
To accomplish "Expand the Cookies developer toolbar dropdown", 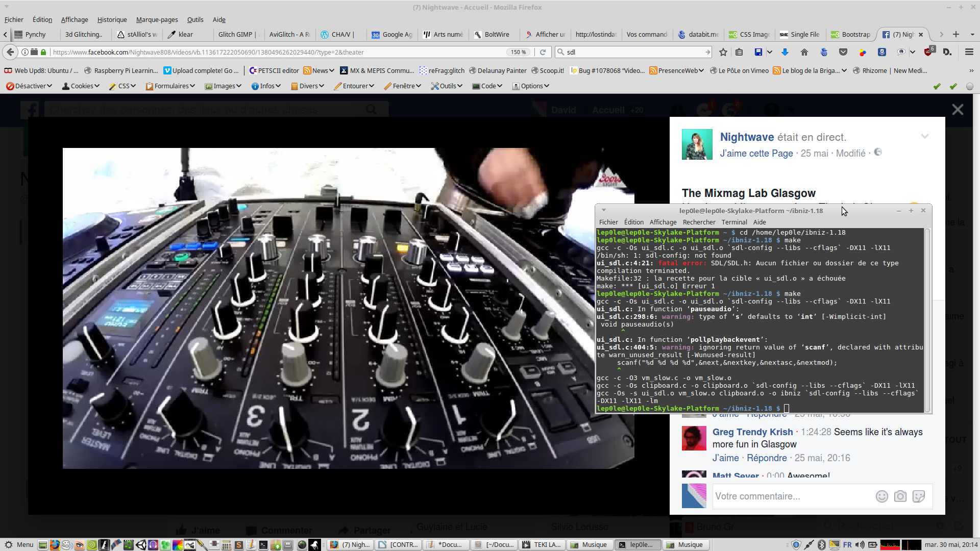I will 81,86.
